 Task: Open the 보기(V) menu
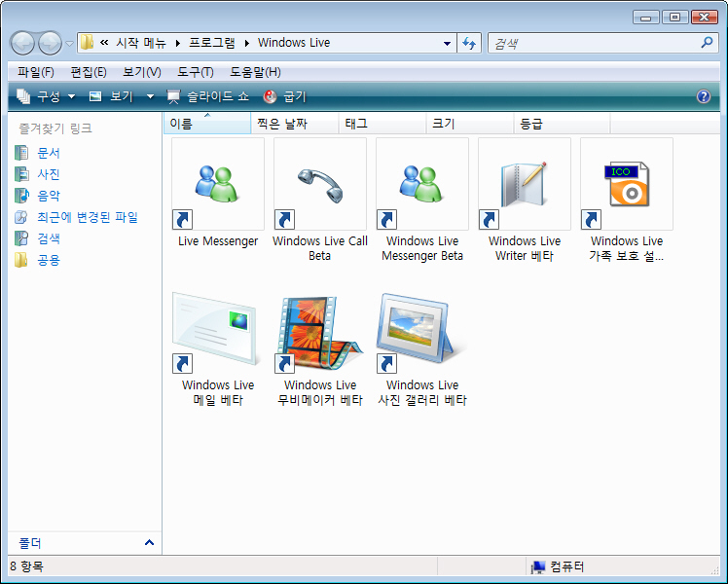(x=142, y=72)
